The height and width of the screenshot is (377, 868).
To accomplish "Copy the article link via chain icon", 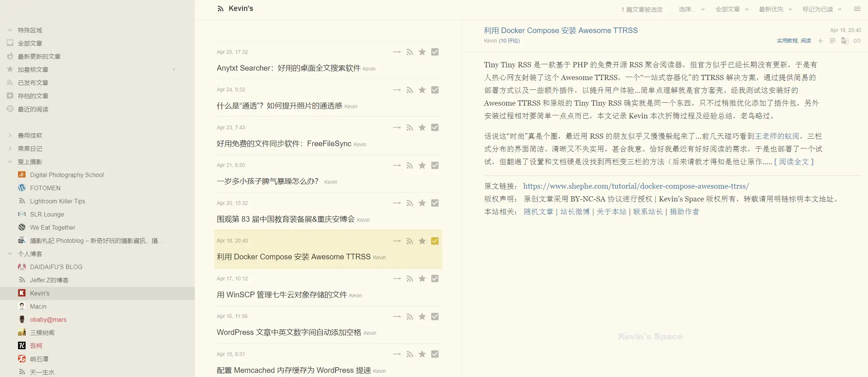I will click(x=857, y=41).
